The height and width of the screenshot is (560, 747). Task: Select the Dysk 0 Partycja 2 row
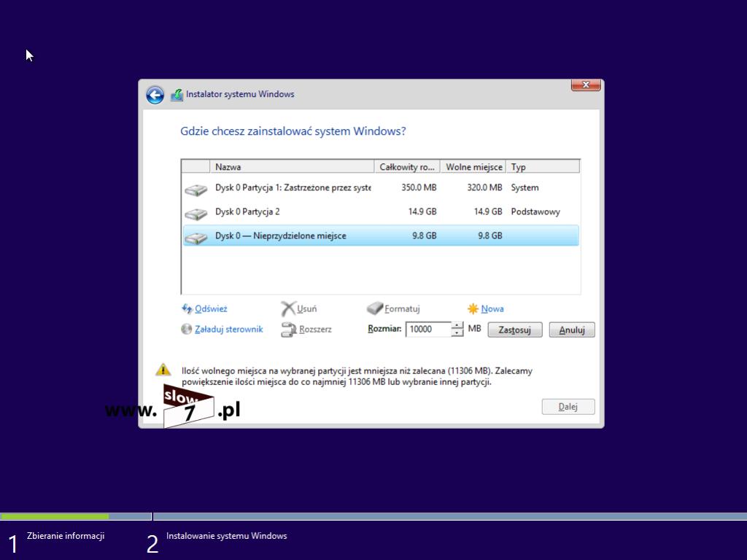point(381,211)
